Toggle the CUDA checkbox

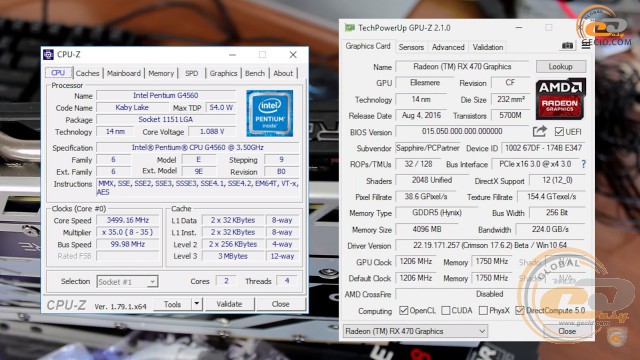(x=446, y=311)
